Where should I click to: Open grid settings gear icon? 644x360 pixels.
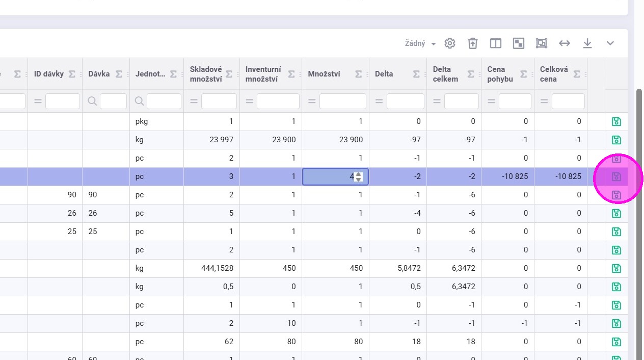449,43
